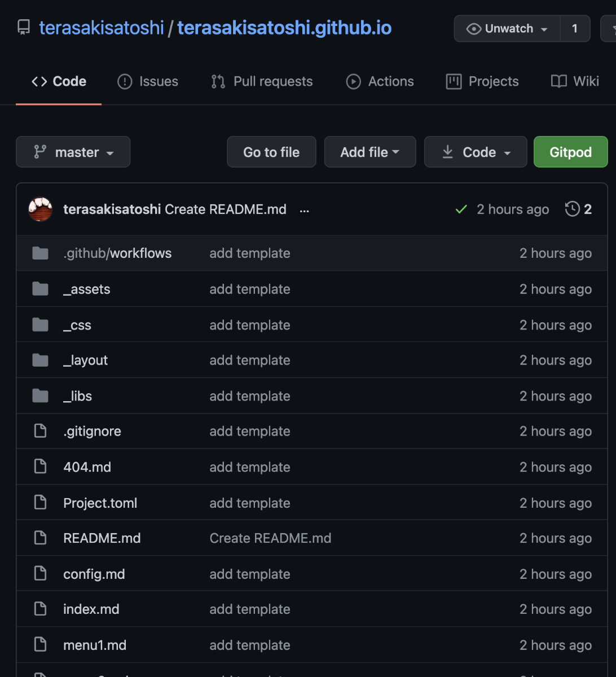Click the _css folder icon
This screenshot has width=616, height=677.
point(40,325)
